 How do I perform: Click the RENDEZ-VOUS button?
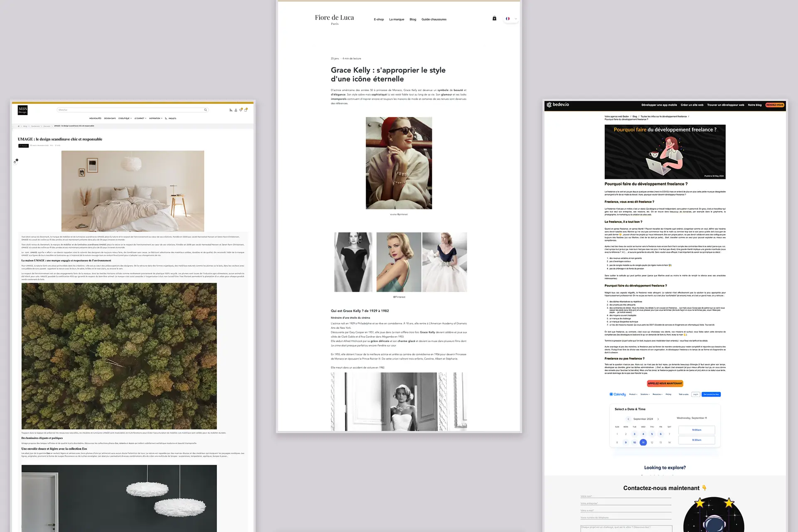click(775, 105)
